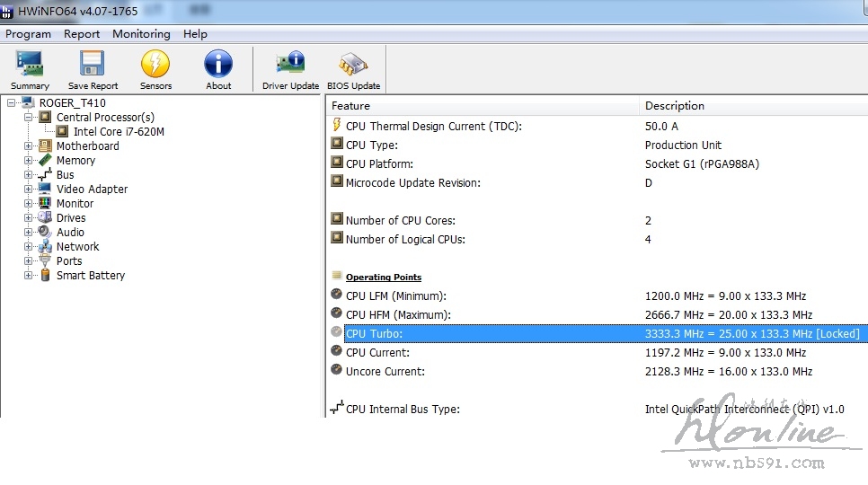Open the Summary toolbar icon

(30, 65)
